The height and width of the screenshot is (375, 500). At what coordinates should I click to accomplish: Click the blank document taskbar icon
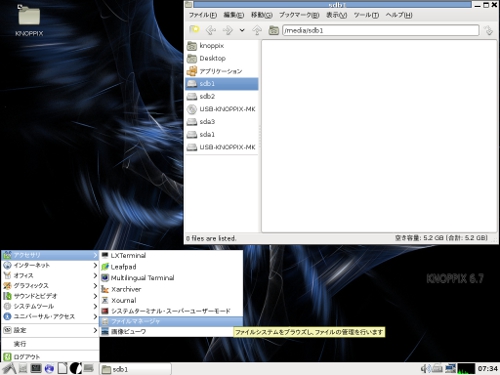[x=62, y=368]
